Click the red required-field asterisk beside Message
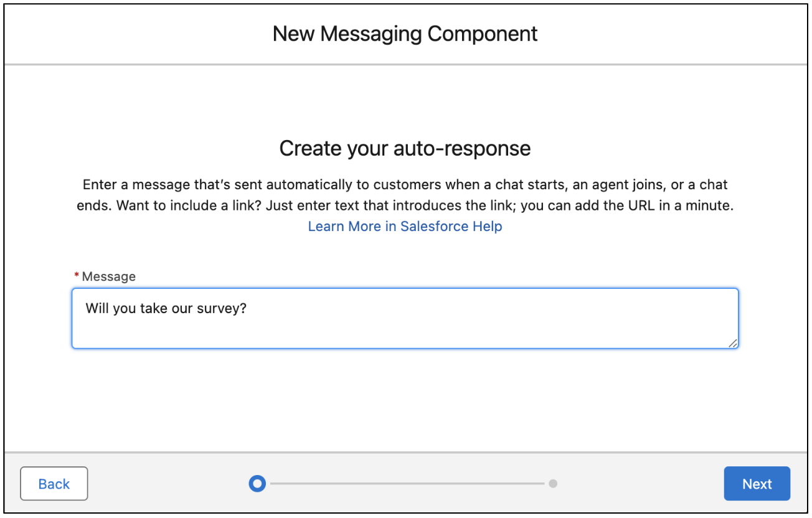This screenshot has width=812, height=518. [x=75, y=274]
